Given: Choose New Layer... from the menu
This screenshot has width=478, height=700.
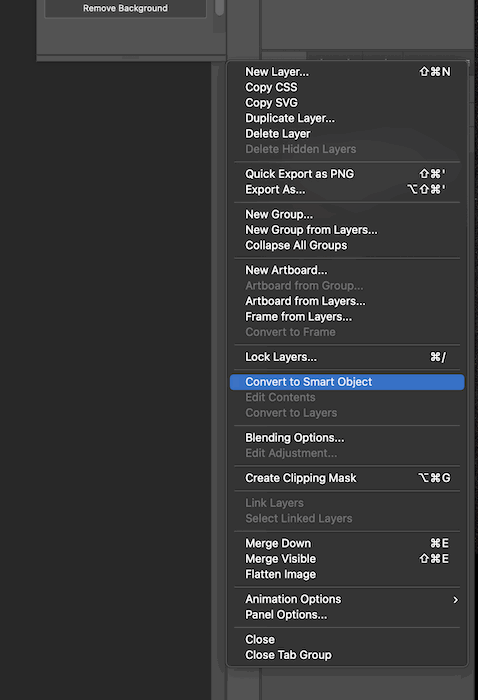Looking at the screenshot, I should pyautogui.click(x=347, y=72).
